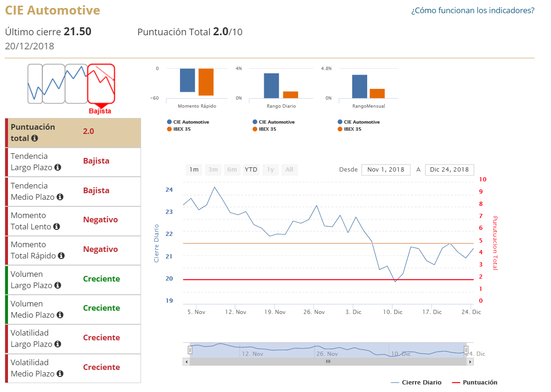This screenshot has width=551, height=392.
Task: Click info icon for Tendencia Medio Plazo
Action: pyautogui.click(x=60, y=197)
